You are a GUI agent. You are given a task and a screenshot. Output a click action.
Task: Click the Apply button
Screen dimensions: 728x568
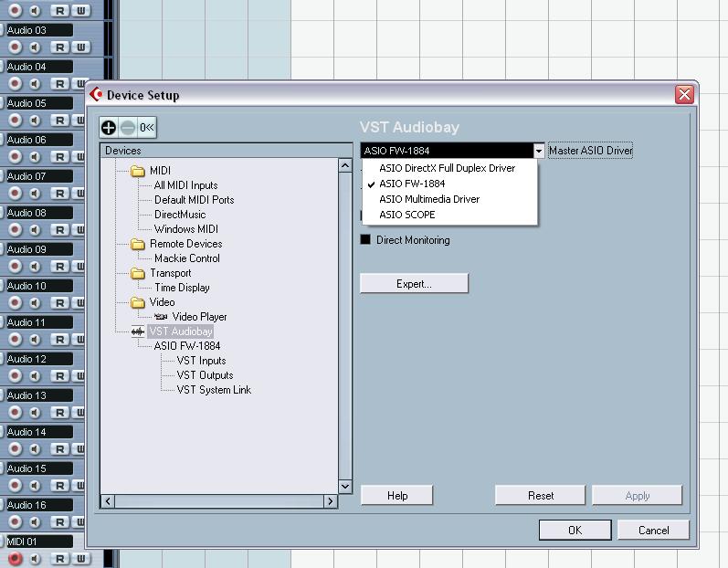pos(637,495)
